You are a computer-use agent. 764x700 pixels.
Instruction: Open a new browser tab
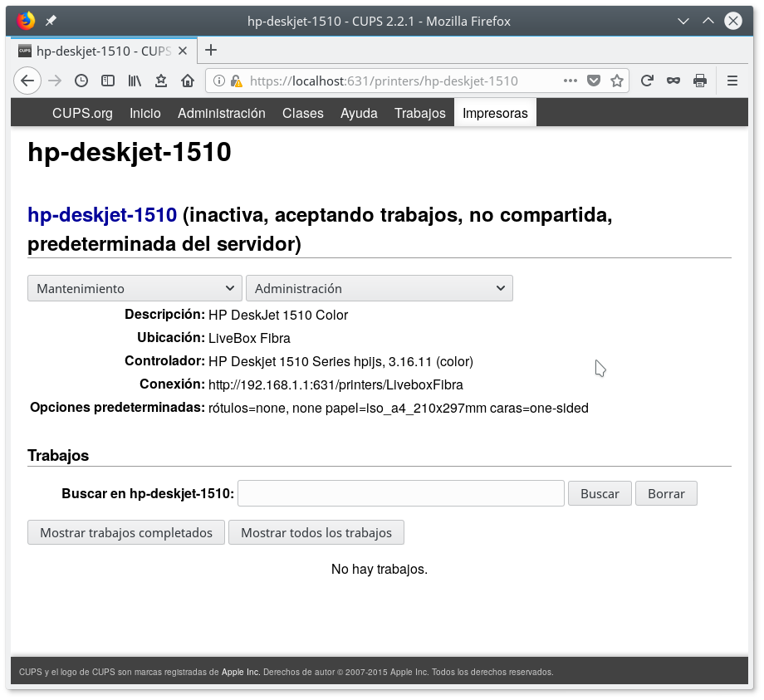tap(211, 50)
